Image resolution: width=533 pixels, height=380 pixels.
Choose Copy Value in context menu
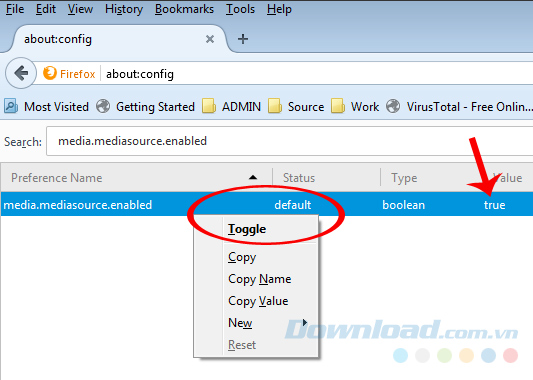(x=256, y=301)
